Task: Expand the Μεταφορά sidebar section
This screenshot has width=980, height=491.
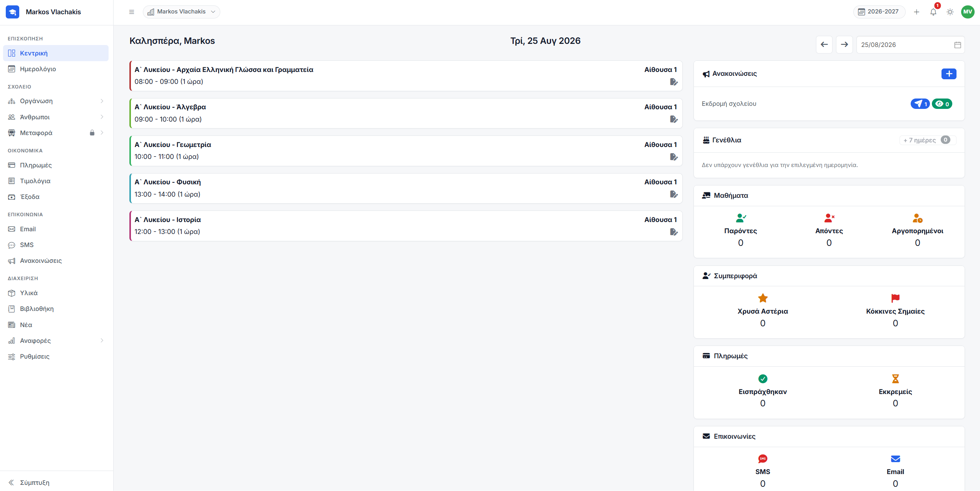Action: 56,133
